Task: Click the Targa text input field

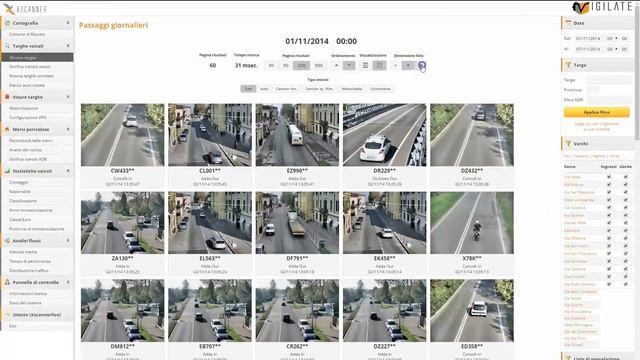Action: (609, 80)
